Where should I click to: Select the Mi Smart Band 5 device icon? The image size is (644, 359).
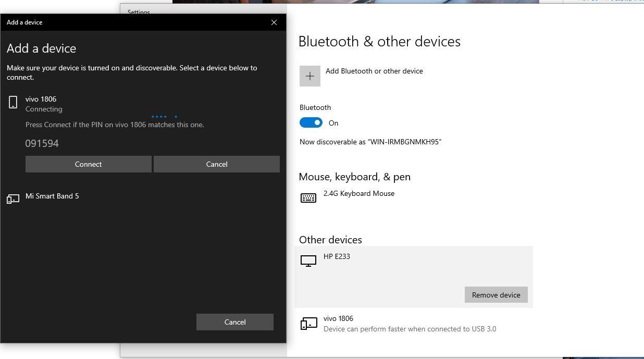(x=13, y=199)
